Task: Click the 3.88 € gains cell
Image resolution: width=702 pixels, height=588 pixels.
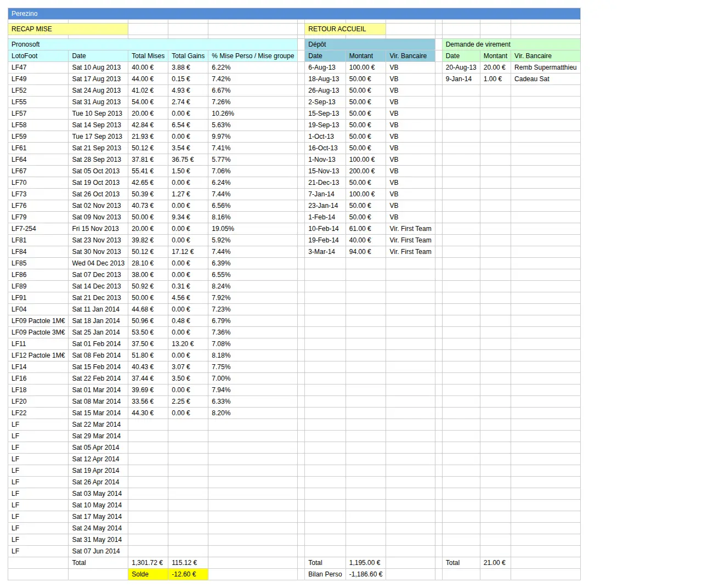Action: (x=188, y=67)
